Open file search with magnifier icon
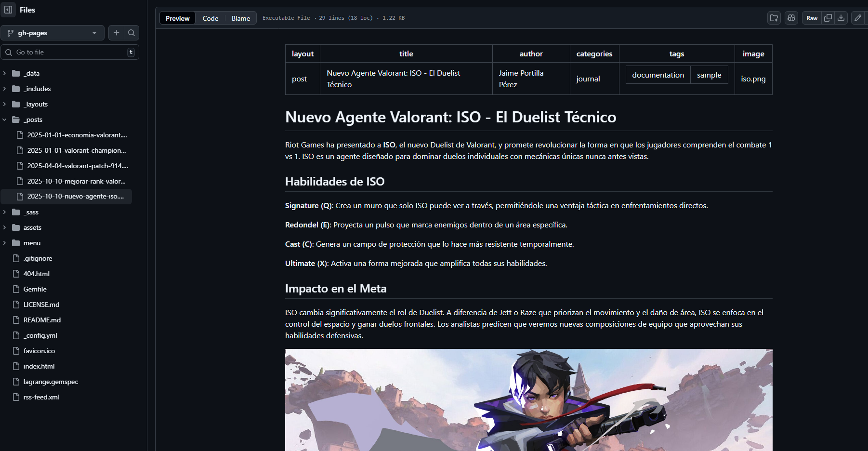 tap(132, 33)
